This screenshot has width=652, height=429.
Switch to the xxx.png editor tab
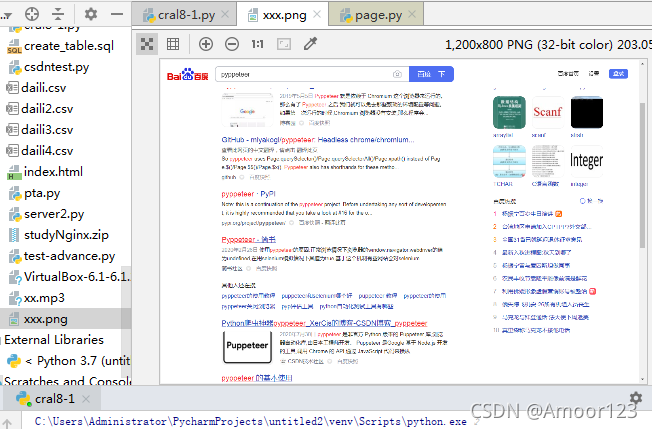(x=284, y=15)
